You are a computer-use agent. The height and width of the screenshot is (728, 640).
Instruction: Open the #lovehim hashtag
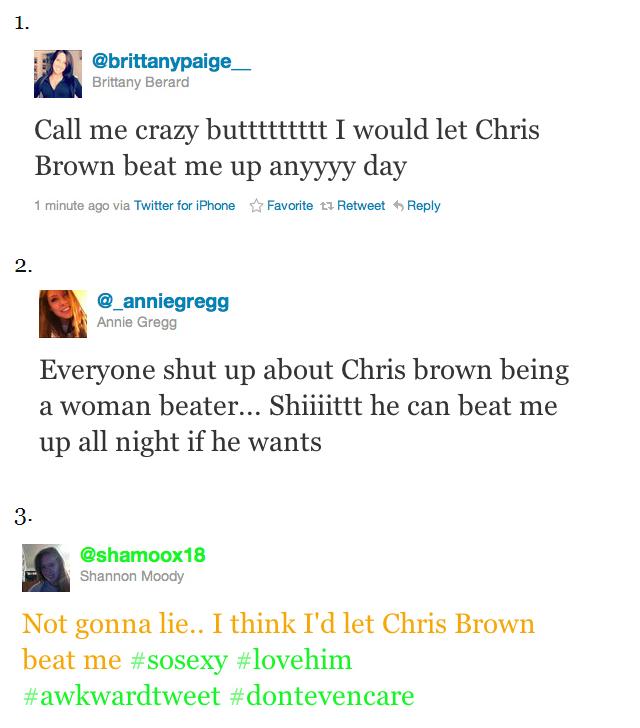tap(294, 660)
